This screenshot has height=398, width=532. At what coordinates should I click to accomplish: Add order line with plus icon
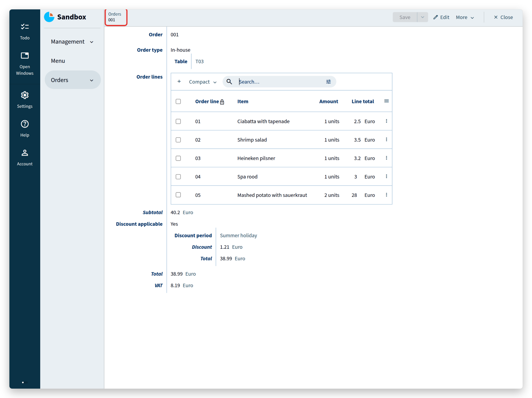pyautogui.click(x=179, y=81)
